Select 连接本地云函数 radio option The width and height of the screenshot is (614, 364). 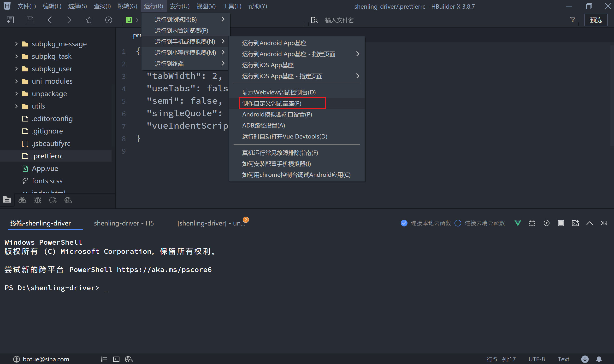[404, 223]
